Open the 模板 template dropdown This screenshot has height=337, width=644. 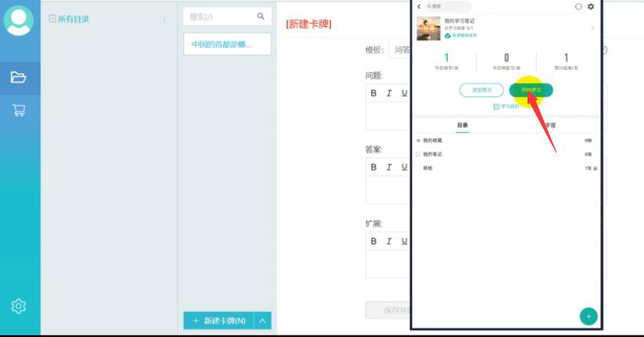399,50
